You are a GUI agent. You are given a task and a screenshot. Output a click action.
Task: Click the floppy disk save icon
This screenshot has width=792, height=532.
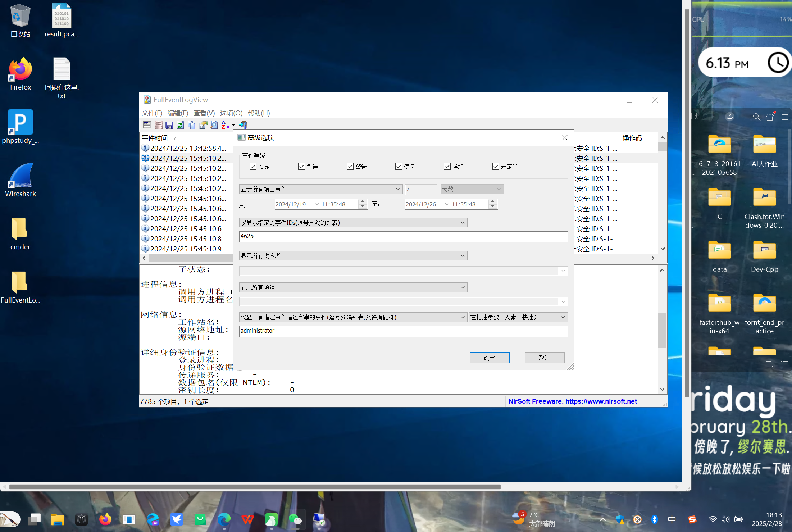click(169, 125)
